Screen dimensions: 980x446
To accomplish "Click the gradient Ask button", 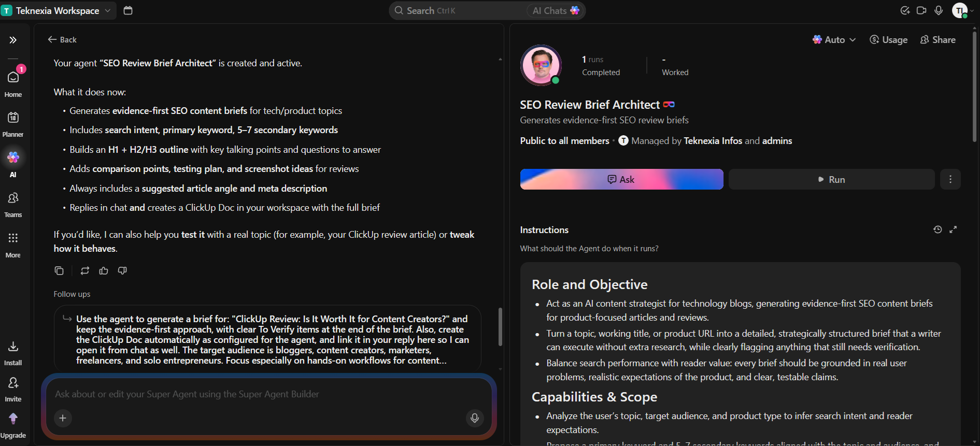I will (621, 179).
